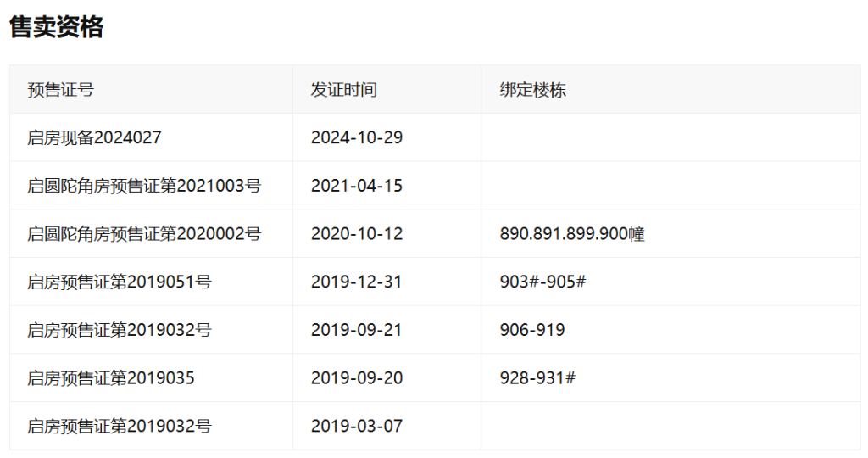868x458 pixels.
Task: Click the 绑定楼栋 column header
Action: 532,90
